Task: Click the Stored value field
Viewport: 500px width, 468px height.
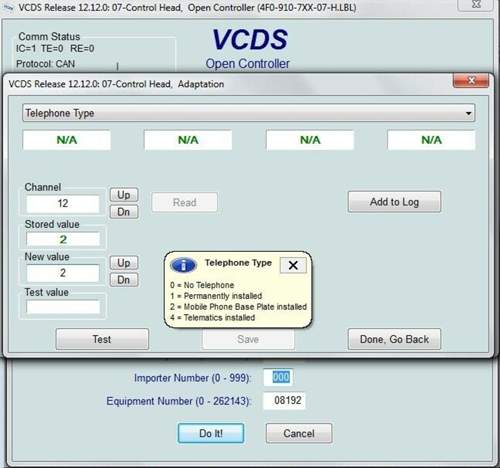Action: pyautogui.click(x=63, y=239)
